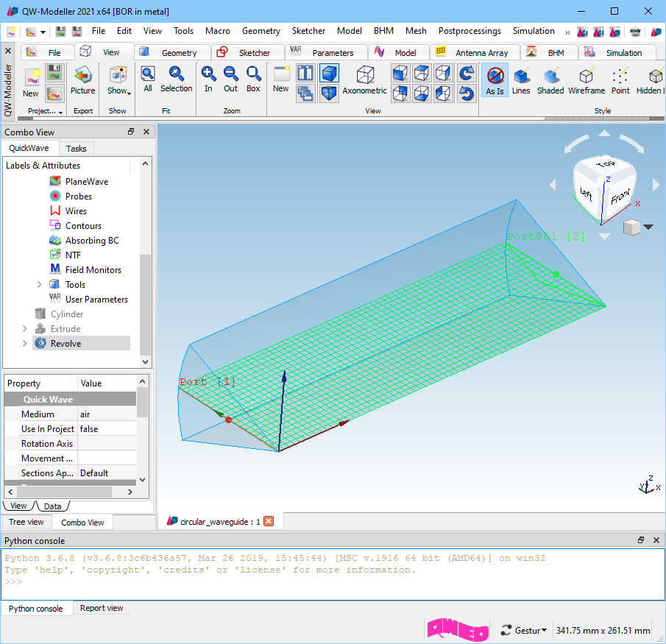Open the Macro menu
The width and height of the screenshot is (666, 644).
(218, 31)
